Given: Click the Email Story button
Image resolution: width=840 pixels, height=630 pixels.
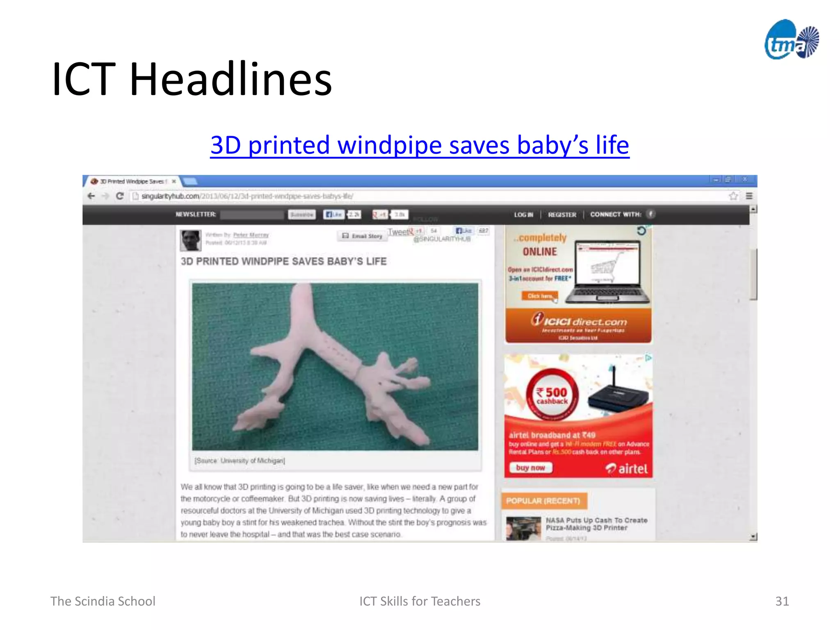Looking at the screenshot, I should pyautogui.click(x=362, y=236).
